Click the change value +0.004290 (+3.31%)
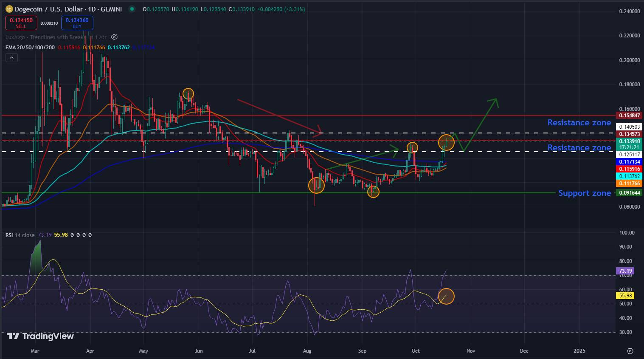This screenshot has height=359, width=644. [281, 9]
